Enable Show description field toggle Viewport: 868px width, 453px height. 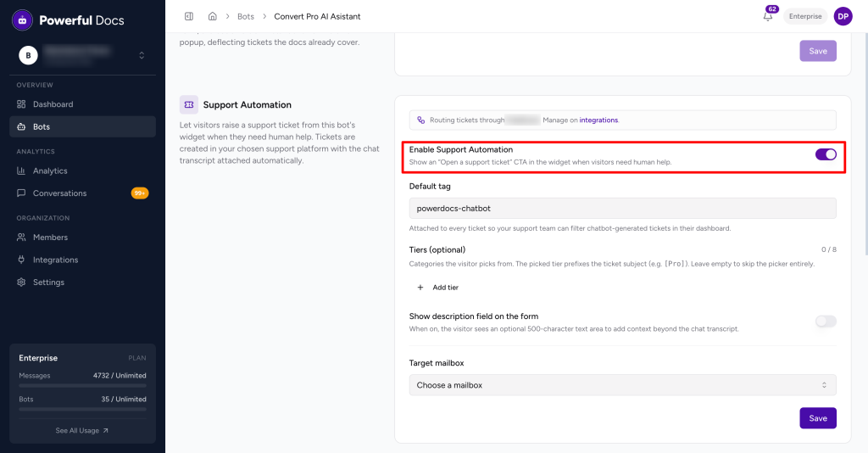tap(826, 322)
